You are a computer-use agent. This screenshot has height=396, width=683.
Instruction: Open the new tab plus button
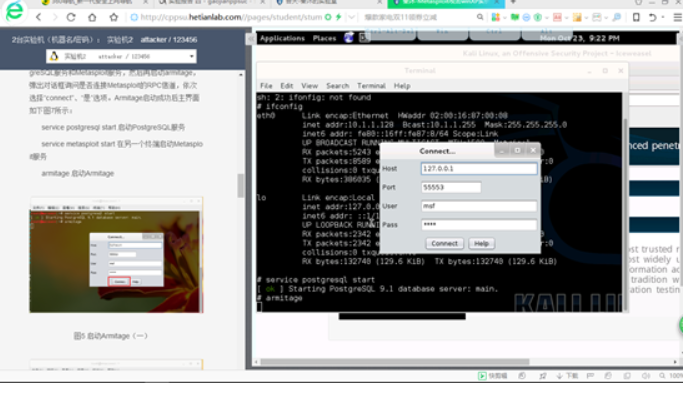[x=513, y=2]
